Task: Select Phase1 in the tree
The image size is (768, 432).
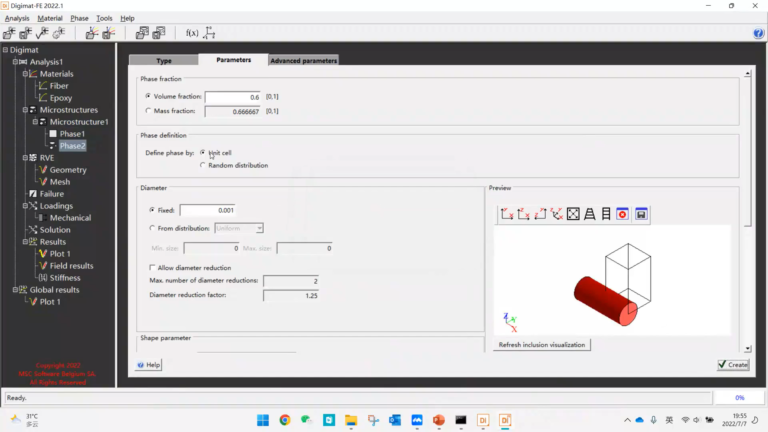Action: (72, 134)
